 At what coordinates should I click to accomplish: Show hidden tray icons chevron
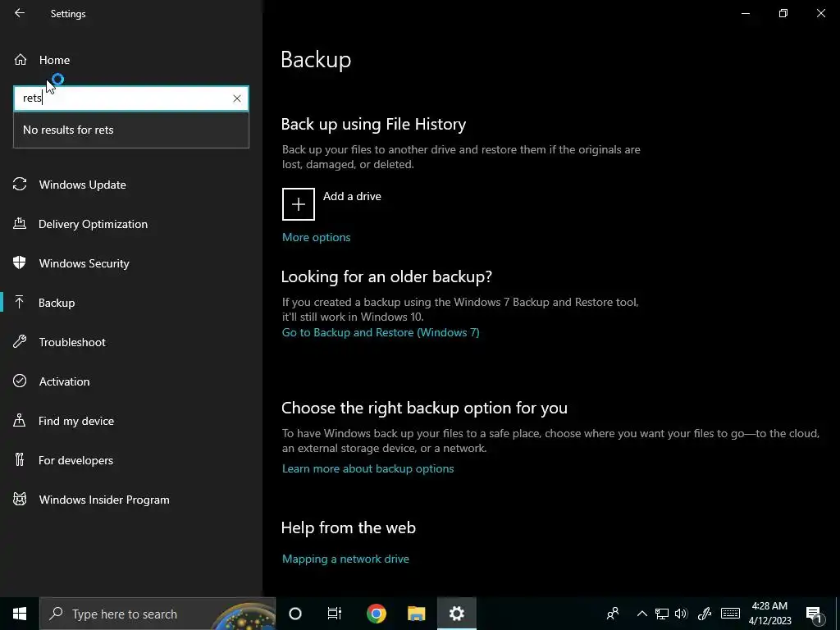click(x=641, y=614)
